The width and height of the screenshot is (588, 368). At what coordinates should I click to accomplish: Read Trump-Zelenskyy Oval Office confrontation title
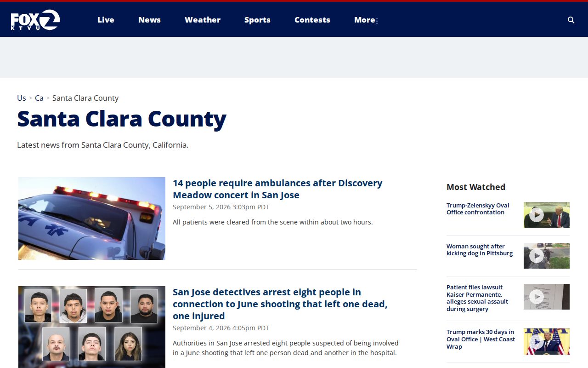pyautogui.click(x=478, y=209)
